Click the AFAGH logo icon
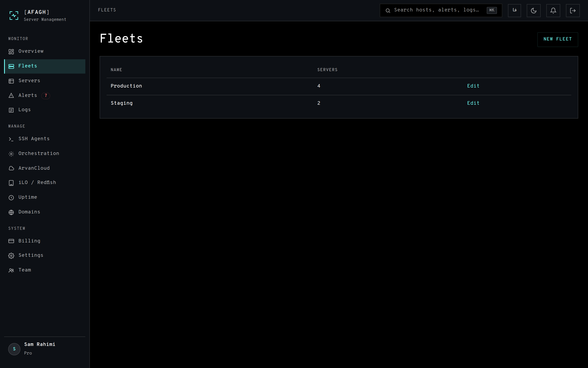Viewport: 588px width, 368px height. (14, 15)
